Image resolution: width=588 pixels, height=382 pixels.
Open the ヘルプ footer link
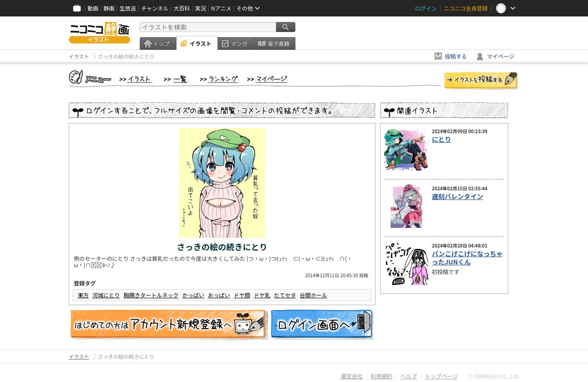point(408,376)
